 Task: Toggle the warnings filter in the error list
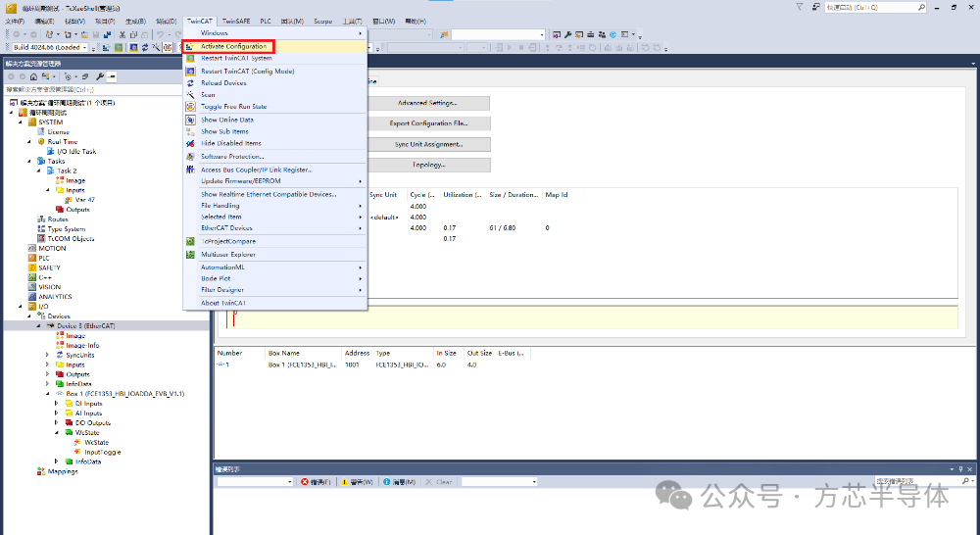coord(357,482)
